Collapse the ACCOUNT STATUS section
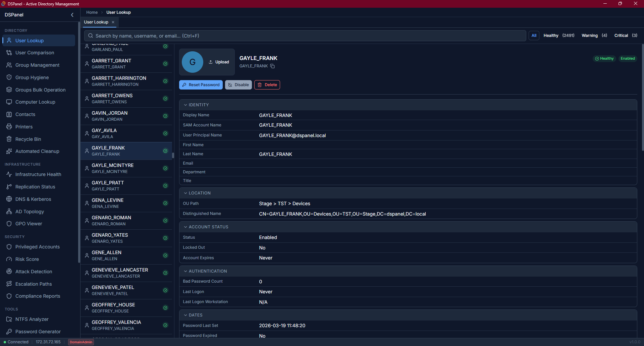 (x=185, y=227)
